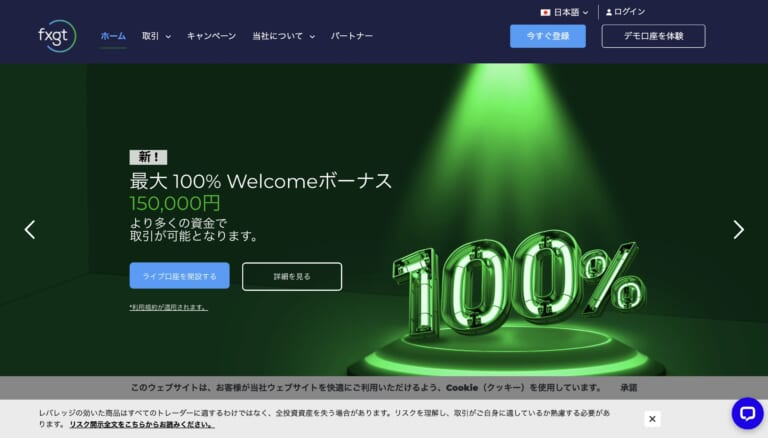This screenshot has width=768, height=438.
Task: Go to previous carousel slide arrow
Action: pos(30,230)
